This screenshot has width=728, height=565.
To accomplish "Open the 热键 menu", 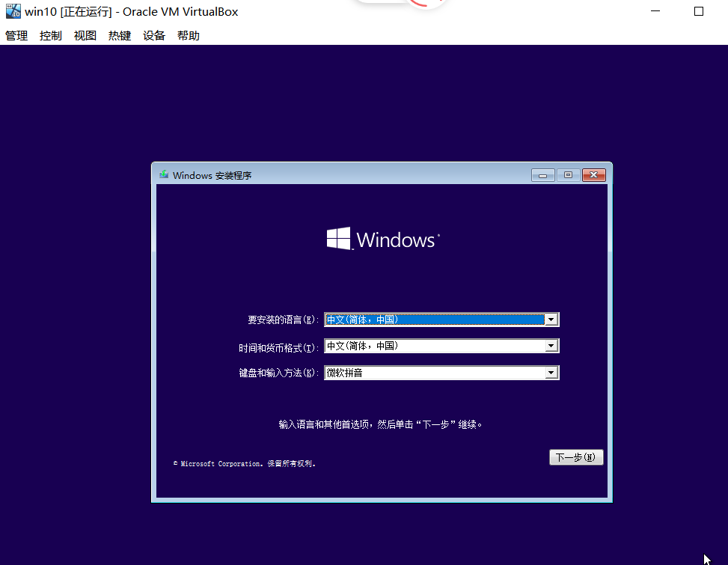I will (x=119, y=36).
